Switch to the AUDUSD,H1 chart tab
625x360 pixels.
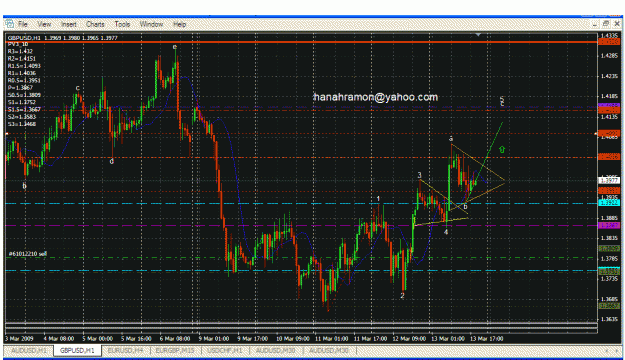point(29,351)
